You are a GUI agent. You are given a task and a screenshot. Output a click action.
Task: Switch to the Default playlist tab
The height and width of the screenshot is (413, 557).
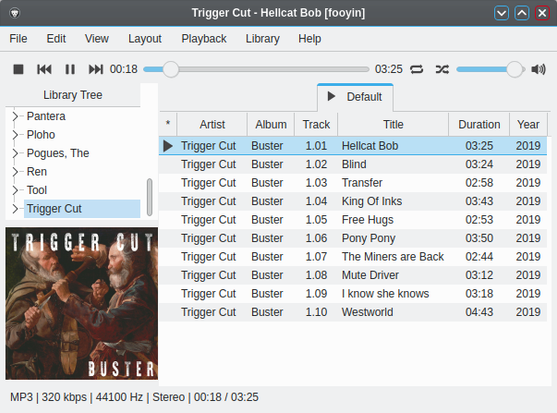pos(355,97)
